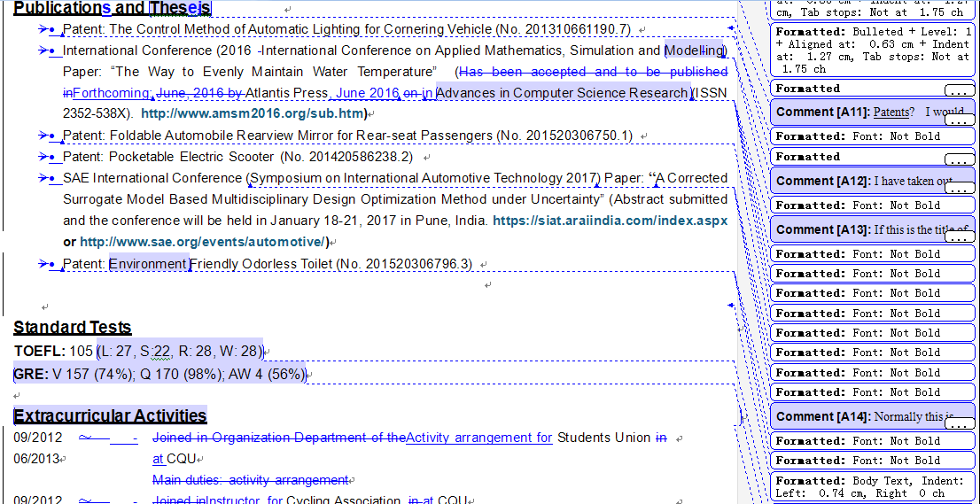Screen dimensions: 980x504
Task: Expand the Comment A14 ellipsis button
Action: click(x=959, y=425)
